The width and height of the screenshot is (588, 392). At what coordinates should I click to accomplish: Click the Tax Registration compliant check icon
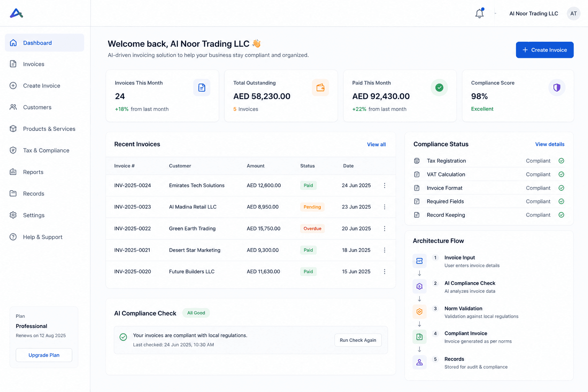point(561,161)
